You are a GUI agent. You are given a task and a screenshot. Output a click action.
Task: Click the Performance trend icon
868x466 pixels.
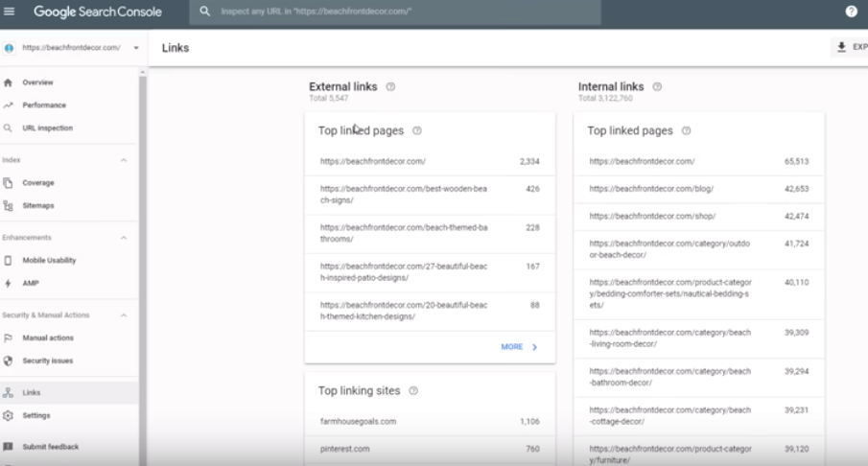[8, 105]
